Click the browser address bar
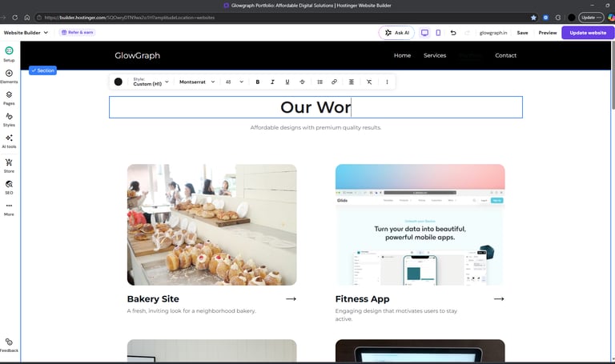 [x=280, y=18]
